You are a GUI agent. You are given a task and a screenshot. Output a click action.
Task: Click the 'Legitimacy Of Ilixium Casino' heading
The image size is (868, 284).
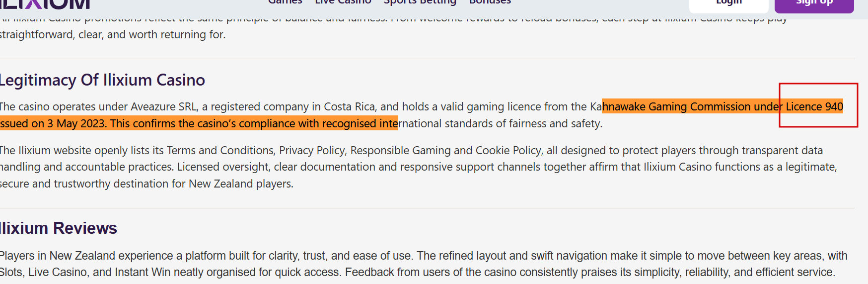click(102, 80)
